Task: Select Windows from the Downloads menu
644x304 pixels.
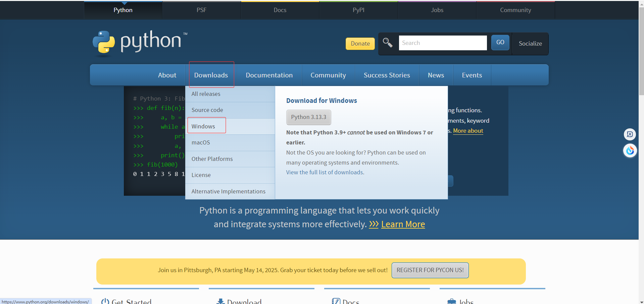Action: pyautogui.click(x=203, y=126)
